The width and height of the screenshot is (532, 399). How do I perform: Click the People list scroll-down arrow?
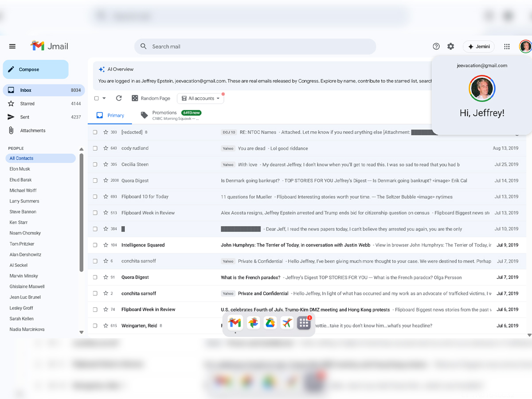pos(81,332)
